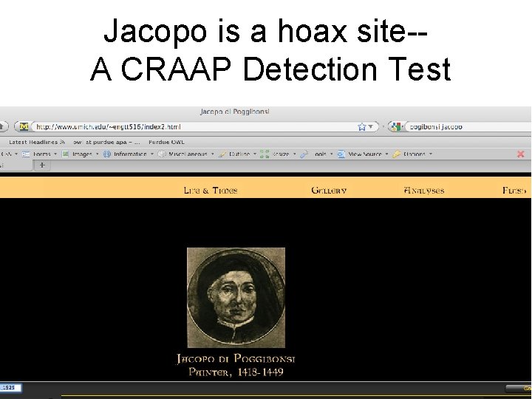
Task: Expand the Options dropdown arrow
Action: tap(431, 154)
